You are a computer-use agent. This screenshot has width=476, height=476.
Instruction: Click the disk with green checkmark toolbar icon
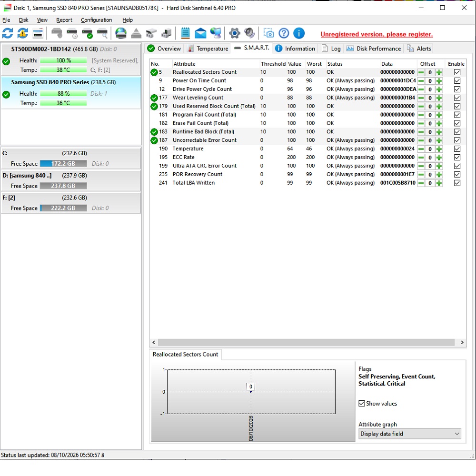click(x=87, y=33)
